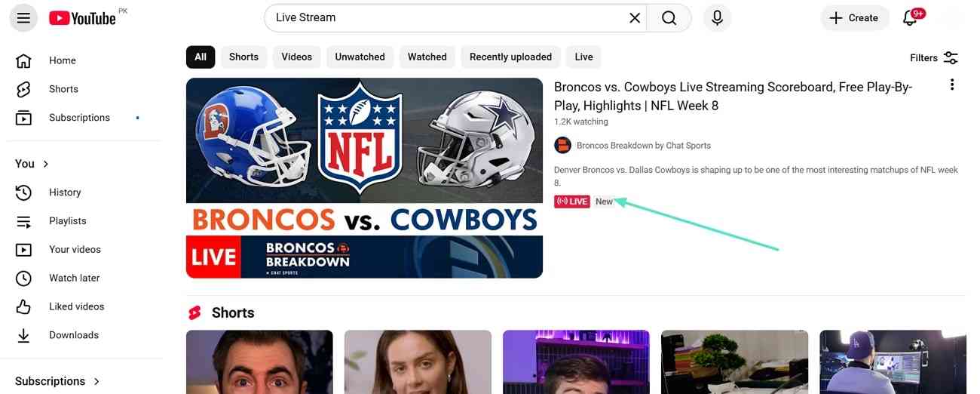Select the Live filter chip

point(583,57)
